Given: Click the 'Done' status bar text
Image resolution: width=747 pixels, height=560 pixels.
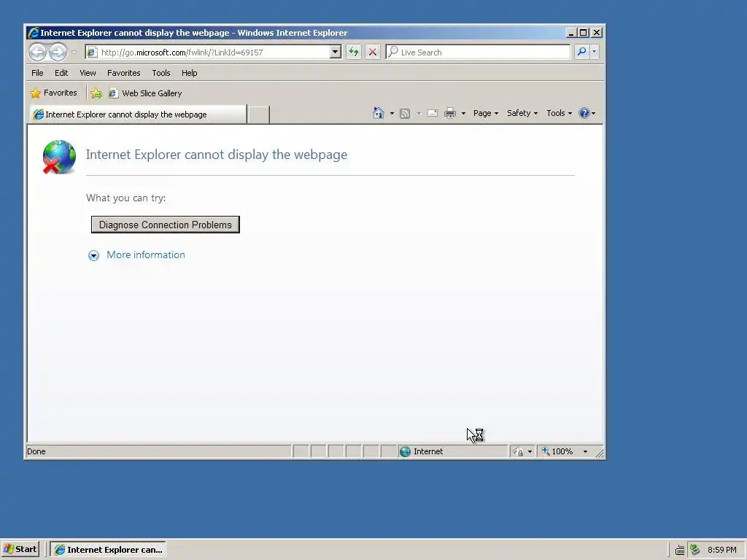Looking at the screenshot, I should point(36,451).
